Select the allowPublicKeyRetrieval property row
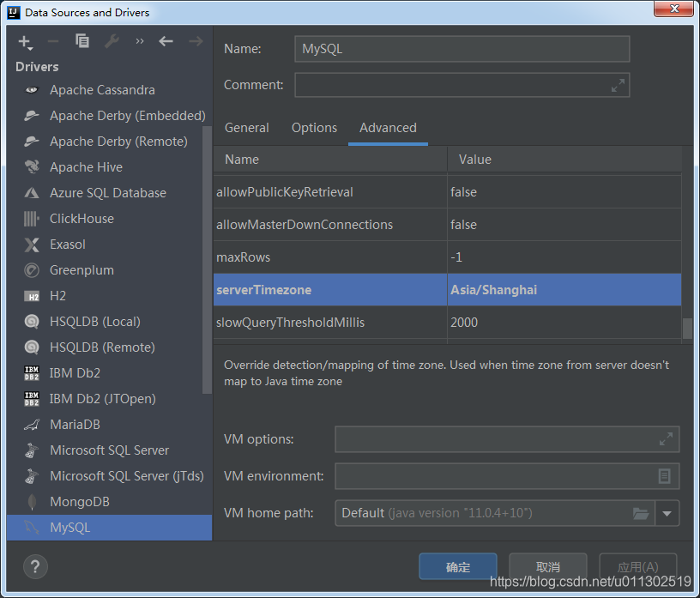 point(447,192)
